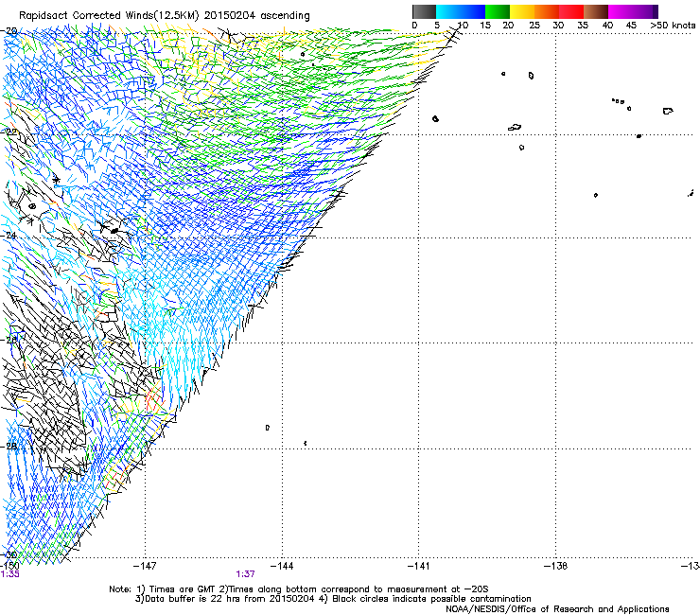The height and width of the screenshot is (615, 700).
Task: Click the yellow 20-25 knots color segment
Action: 522,11
